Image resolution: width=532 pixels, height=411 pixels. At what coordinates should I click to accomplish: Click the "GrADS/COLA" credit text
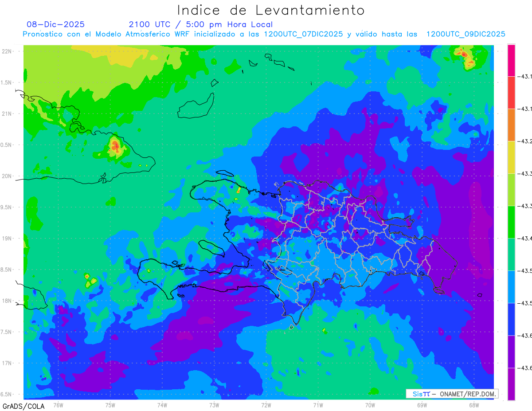tap(23, 406)
